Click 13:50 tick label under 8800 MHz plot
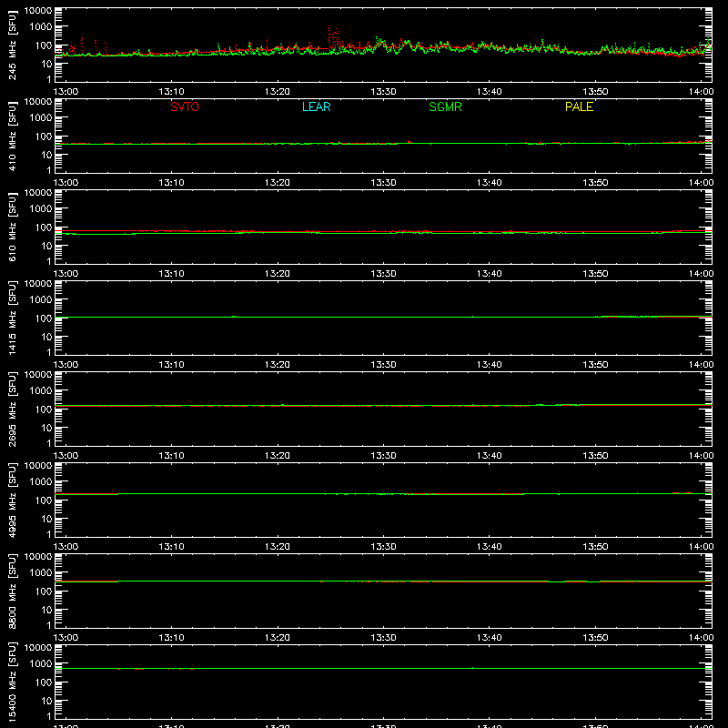Image resolution: width=728 pixels, height=728 pixels. (x=595, y=638)
